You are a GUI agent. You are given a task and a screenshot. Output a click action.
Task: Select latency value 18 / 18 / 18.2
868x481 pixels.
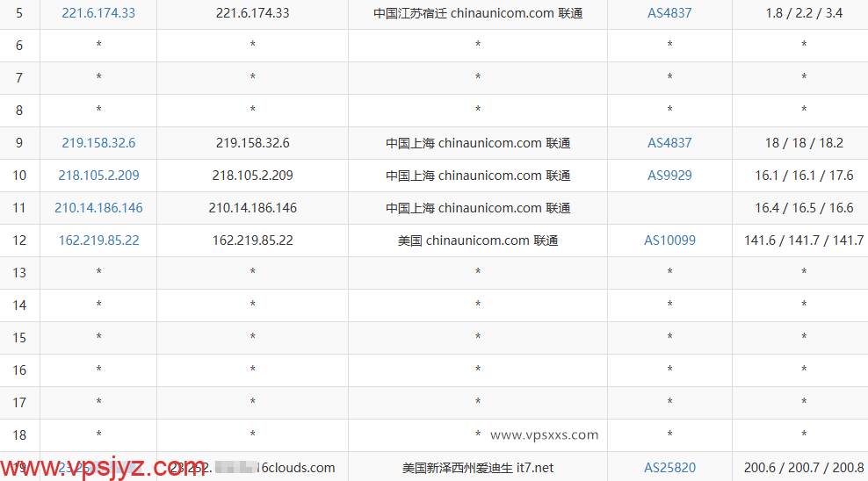[804, 143]
